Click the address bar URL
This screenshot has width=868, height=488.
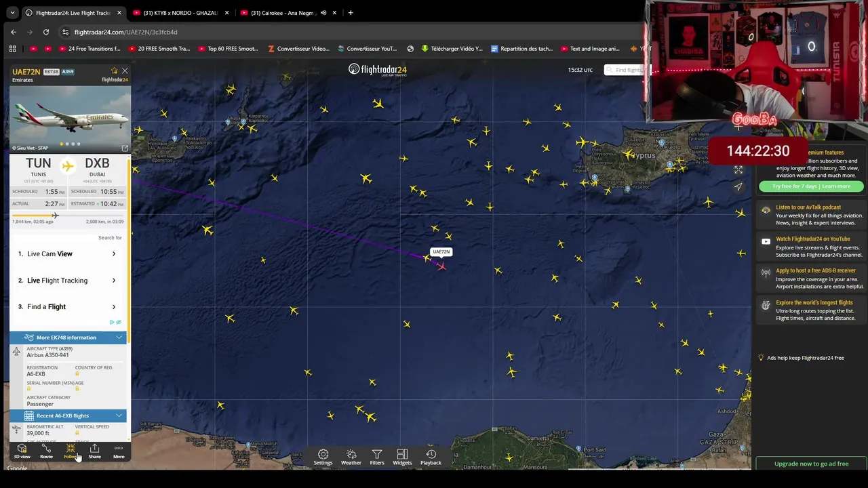pos(126,32)
